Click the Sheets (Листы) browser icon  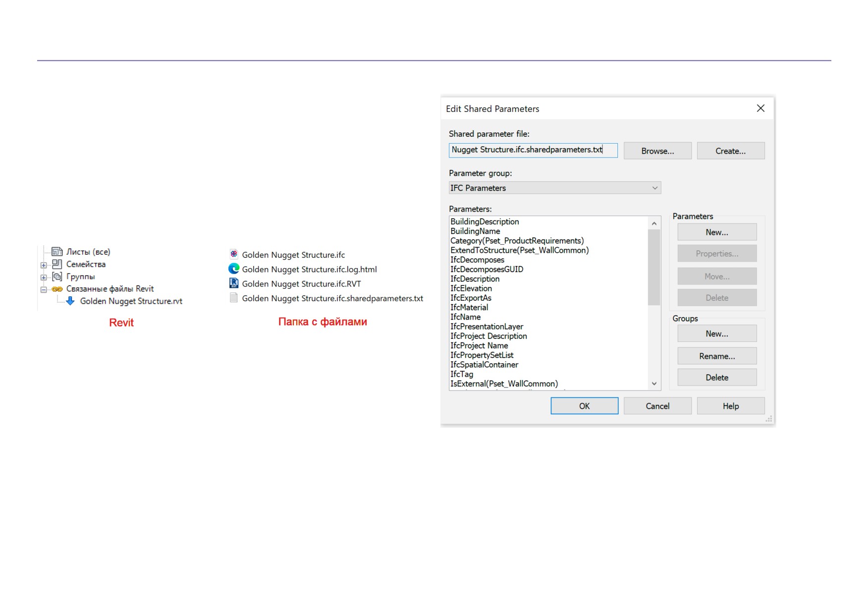tap(57, 252)
